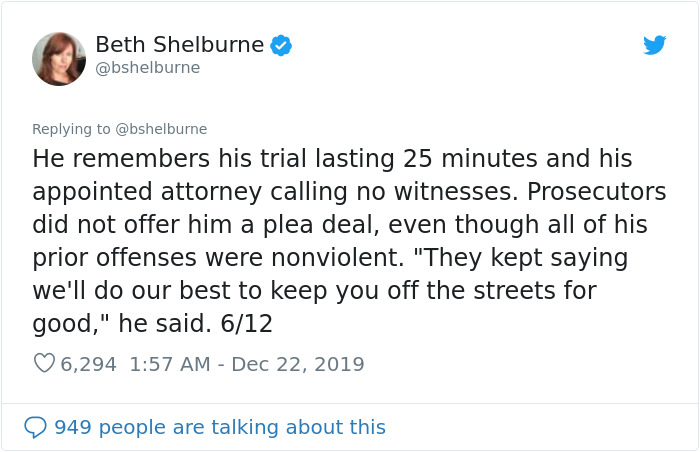
Task: Click the Twitter bird logo
Action: (x=654, y=45)
